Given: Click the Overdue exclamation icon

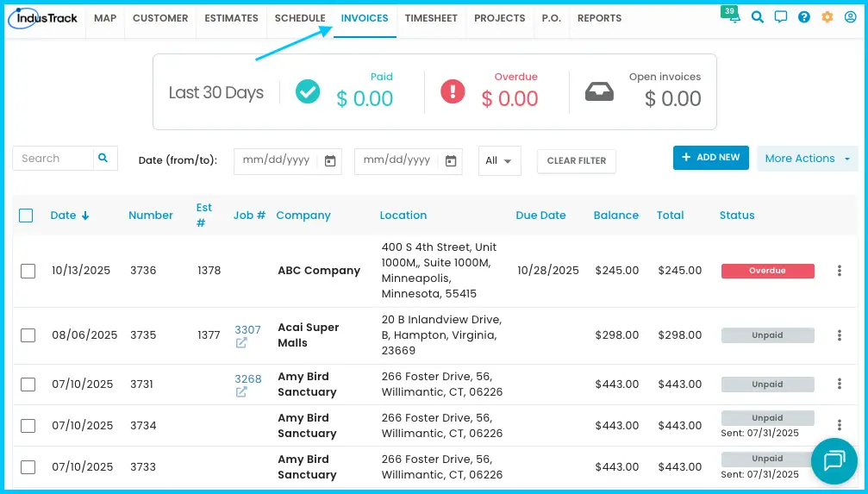Looking at the screenshot, I should pyautogui.click(x=453, y=91).
